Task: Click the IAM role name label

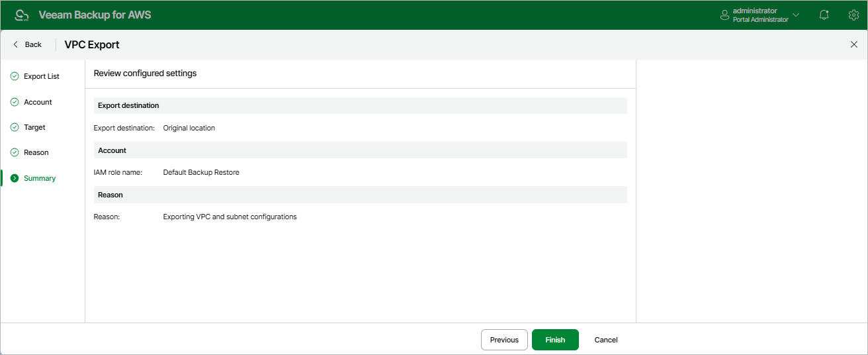Action: point(118,172)
